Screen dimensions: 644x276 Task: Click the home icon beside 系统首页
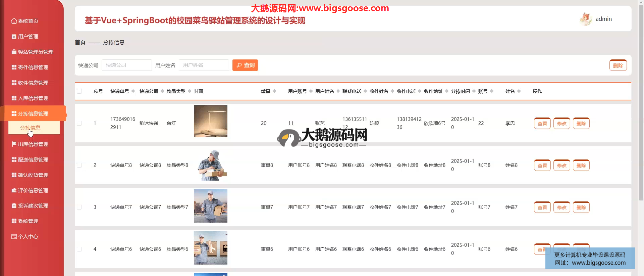[x=14, y=21]
